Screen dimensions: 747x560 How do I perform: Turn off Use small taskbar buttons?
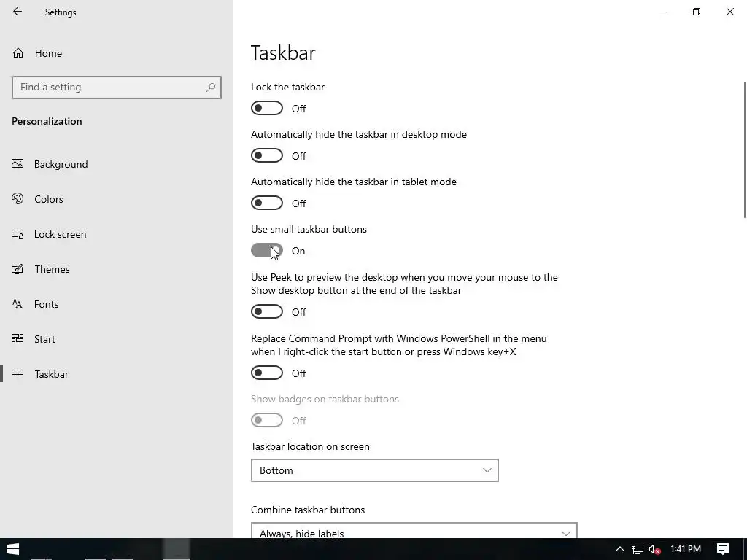click(267, 251)
